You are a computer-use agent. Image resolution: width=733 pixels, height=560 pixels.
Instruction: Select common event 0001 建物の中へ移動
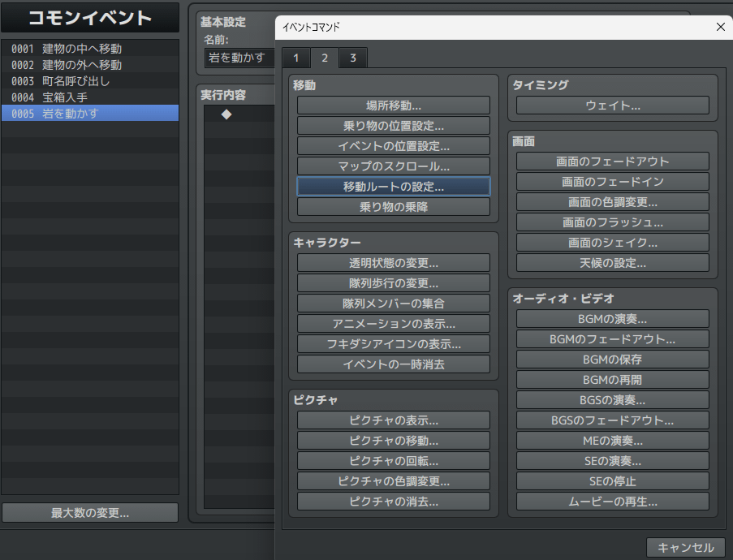[x=89, y=49]
